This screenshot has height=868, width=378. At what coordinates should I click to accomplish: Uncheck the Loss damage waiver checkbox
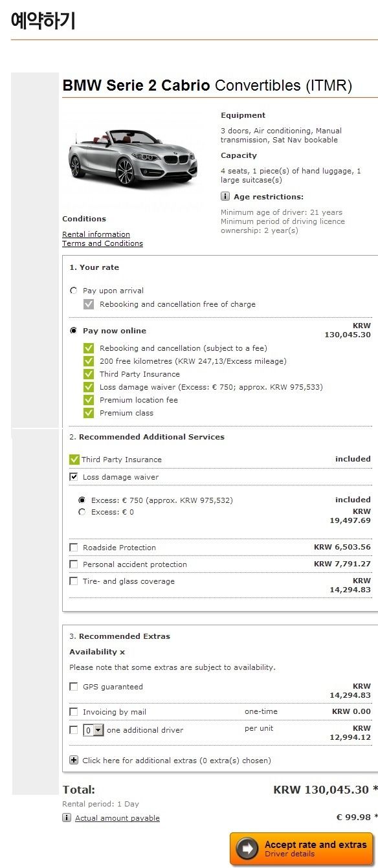[x=74, y=477]
